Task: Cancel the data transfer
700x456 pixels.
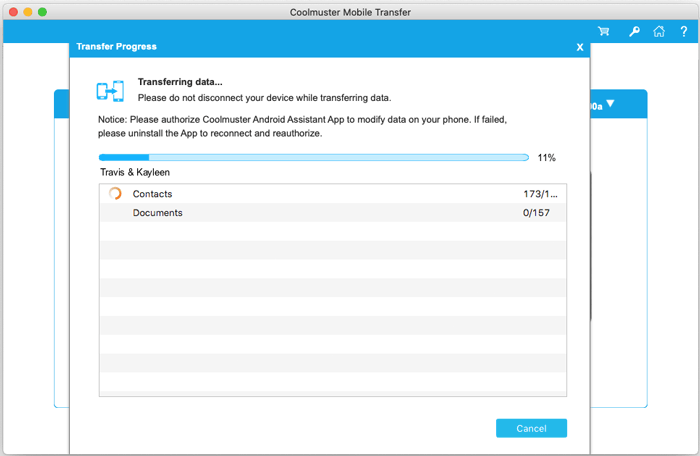Action: [x=531, y=428]
